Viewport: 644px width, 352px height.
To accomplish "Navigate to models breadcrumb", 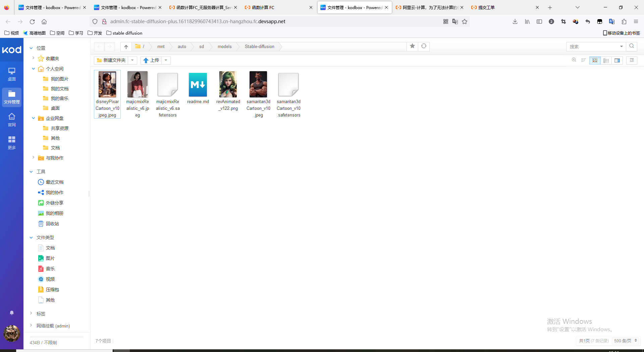I will pos(224,47).
